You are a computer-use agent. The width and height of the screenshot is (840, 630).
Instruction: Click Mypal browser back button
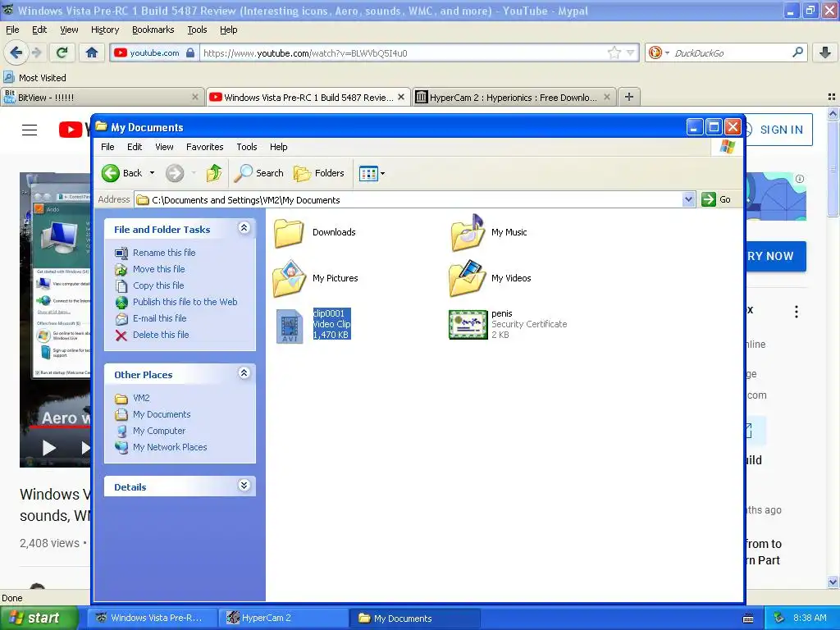tap(16, 52)
